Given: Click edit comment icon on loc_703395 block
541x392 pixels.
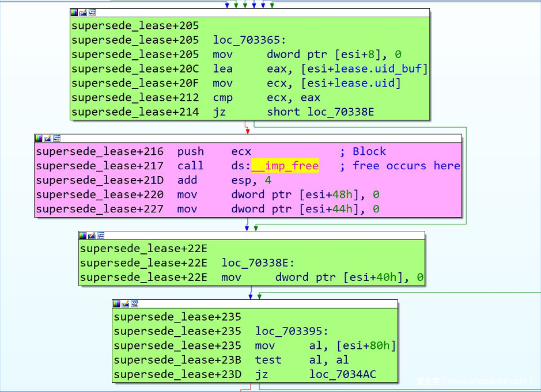Looking at the screenshot, I should click(125, 304).
